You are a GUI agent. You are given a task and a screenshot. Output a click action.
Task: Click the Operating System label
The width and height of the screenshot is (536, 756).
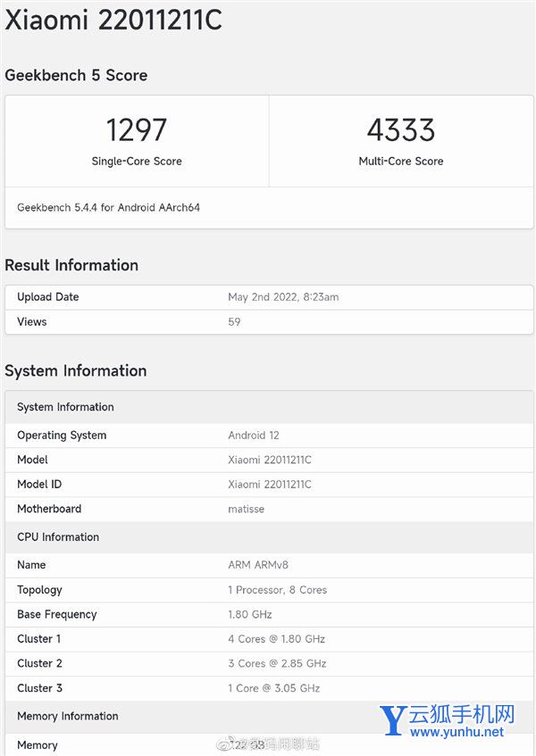[62, 436]
